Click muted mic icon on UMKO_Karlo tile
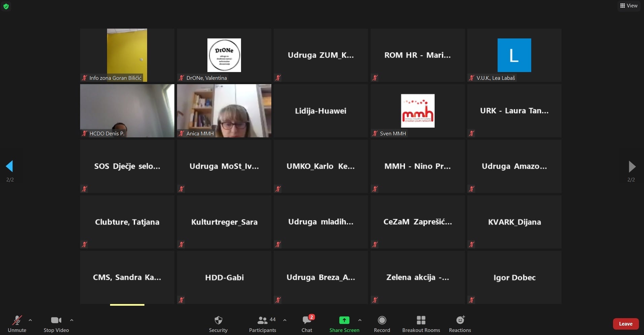This screenshot has height=335, width=644. click(278, 189)
